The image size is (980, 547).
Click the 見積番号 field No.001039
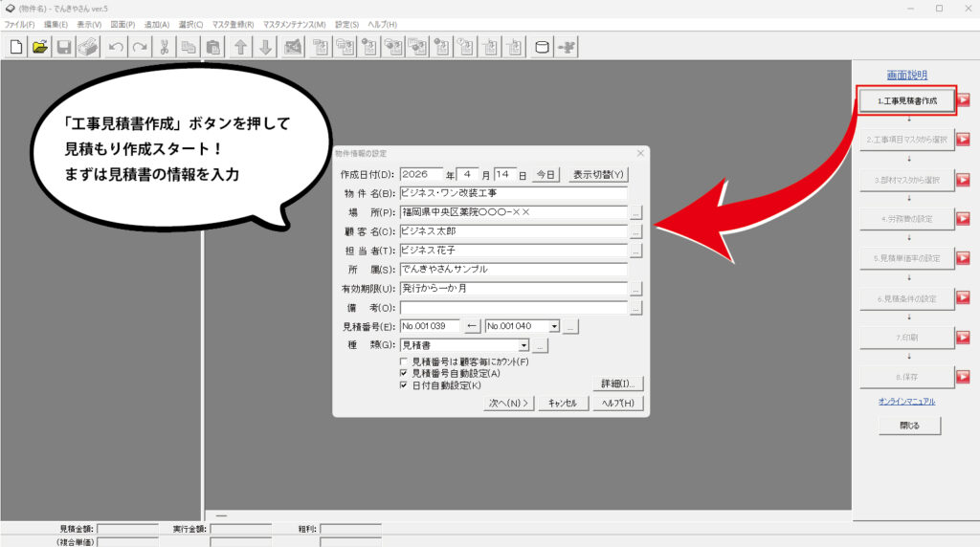click(430, 326)
